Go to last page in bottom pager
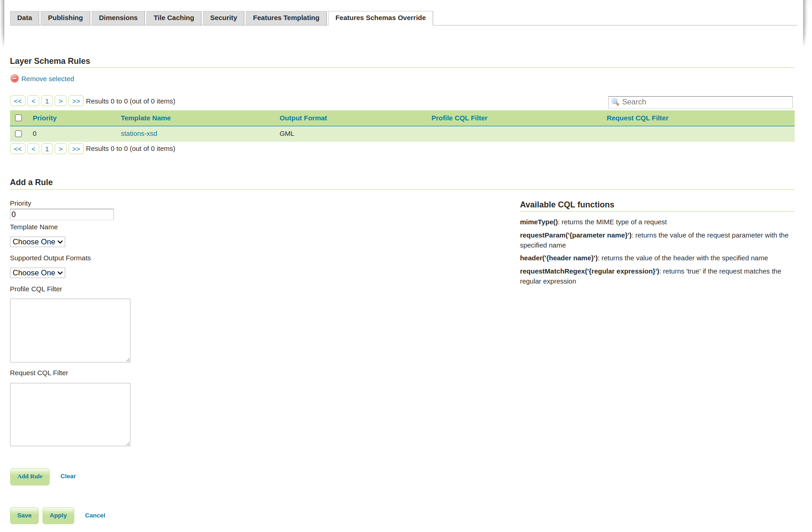Viewport: 812px width, 532px height. (x=76, y=149)
